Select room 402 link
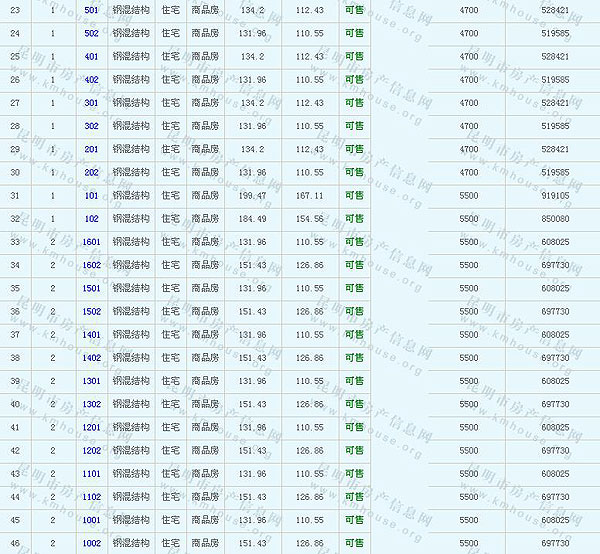The height and width of the screenshot is (554, 600). tap(91, 80)
